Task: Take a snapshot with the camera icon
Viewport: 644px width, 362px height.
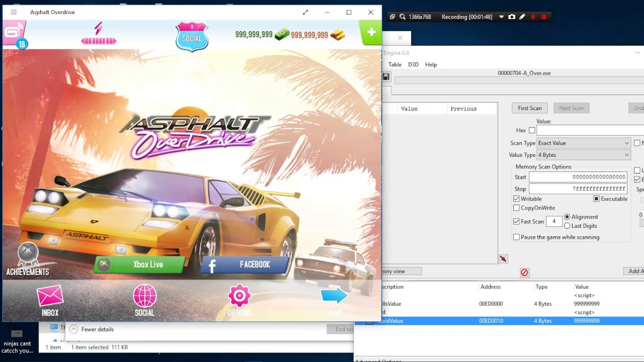Action: point(512,17)
